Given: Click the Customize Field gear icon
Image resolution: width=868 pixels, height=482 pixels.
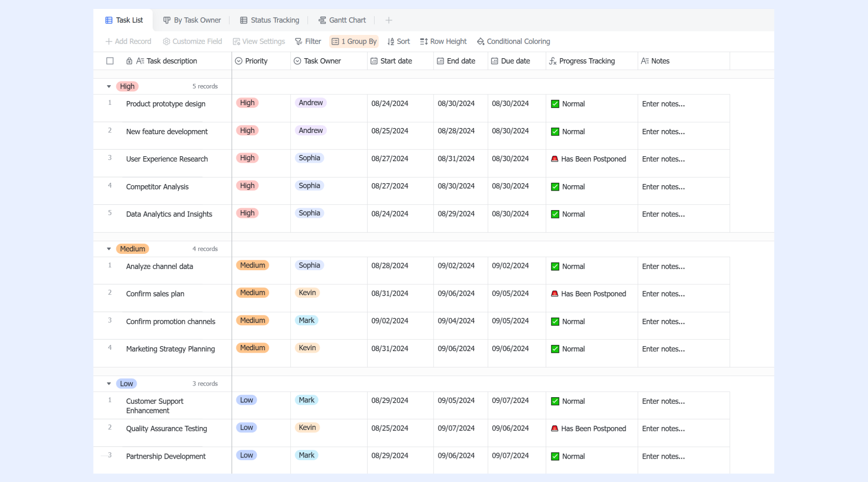Looking at the screenshot, I should (166, 41).
